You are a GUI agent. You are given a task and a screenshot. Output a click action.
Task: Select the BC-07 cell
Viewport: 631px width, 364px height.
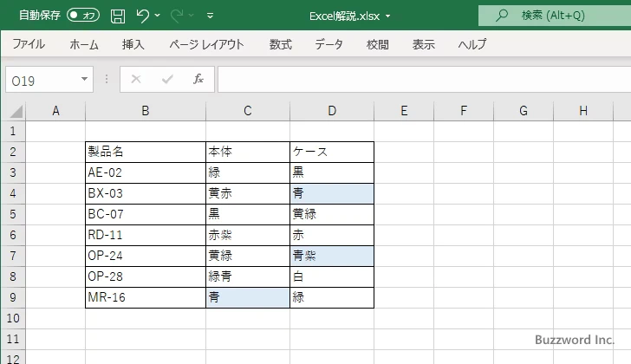tap(146, 214)
